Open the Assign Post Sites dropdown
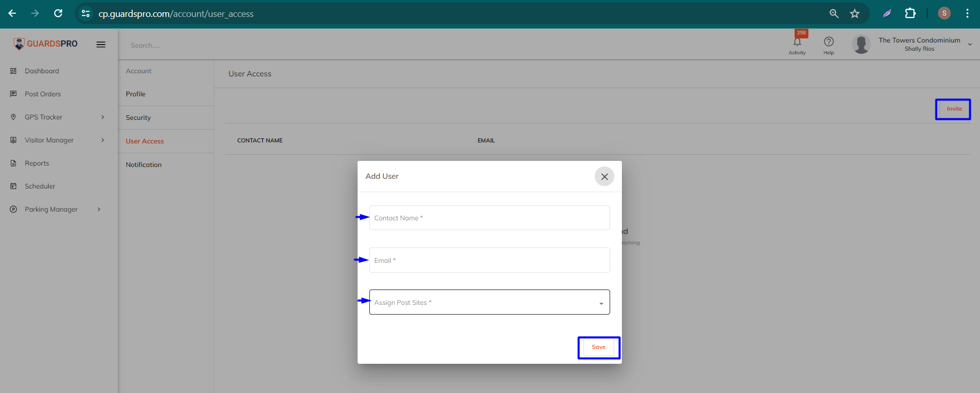Screen dimensions: 980x393 pos(489,302)
